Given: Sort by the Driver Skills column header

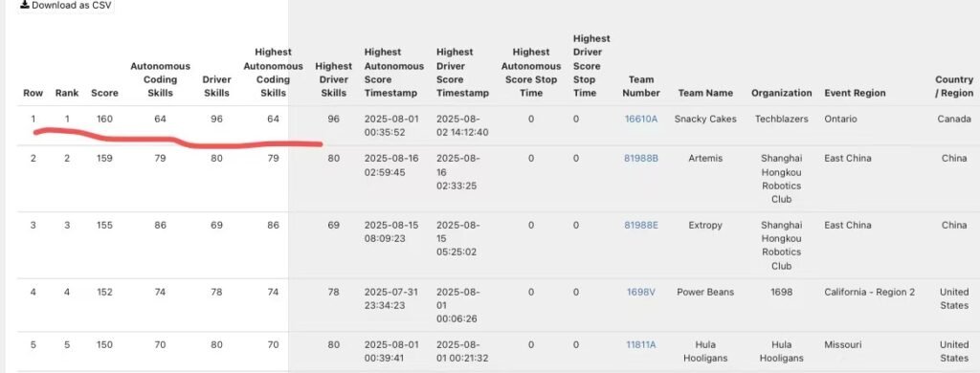Looking at the screenshot, I should (216, 86).
